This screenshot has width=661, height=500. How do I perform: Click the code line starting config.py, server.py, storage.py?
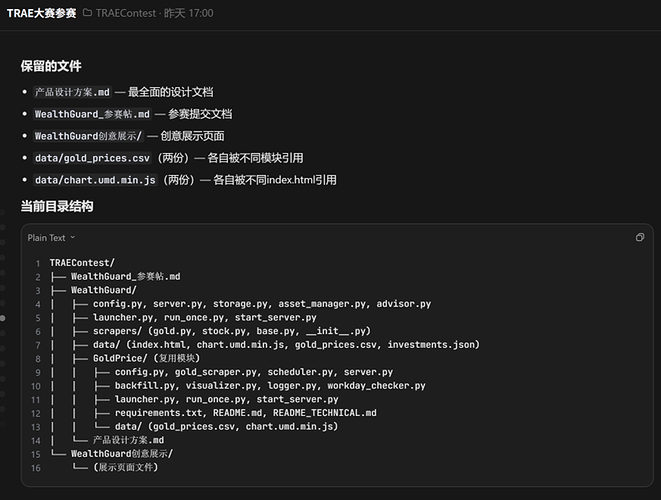point(262,304)
